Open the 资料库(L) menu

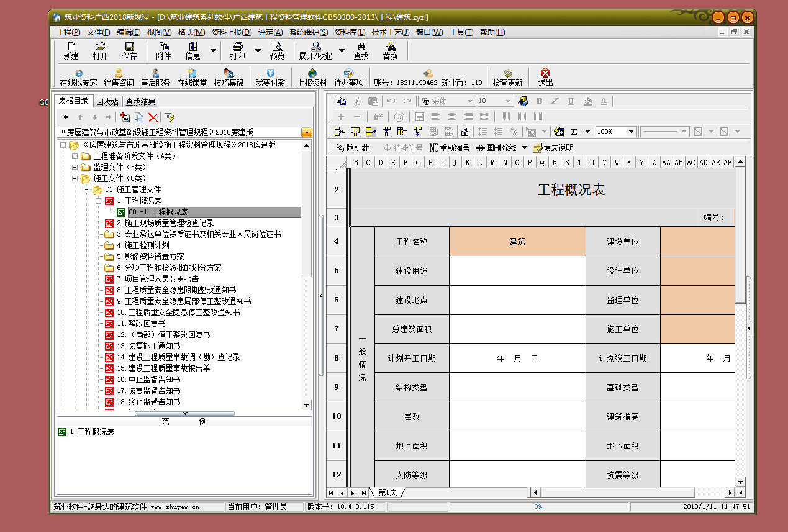(x=350, y=32)
